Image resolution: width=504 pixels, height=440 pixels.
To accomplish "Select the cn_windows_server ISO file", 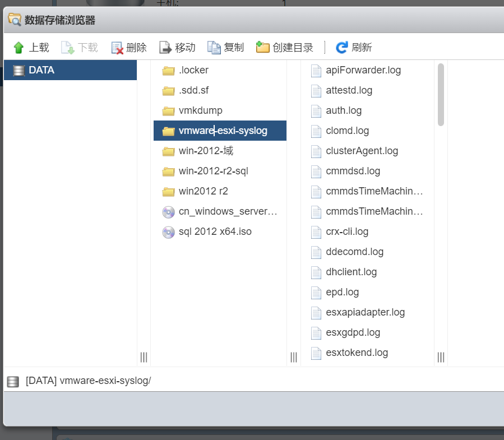I will (x=220, y=211).
